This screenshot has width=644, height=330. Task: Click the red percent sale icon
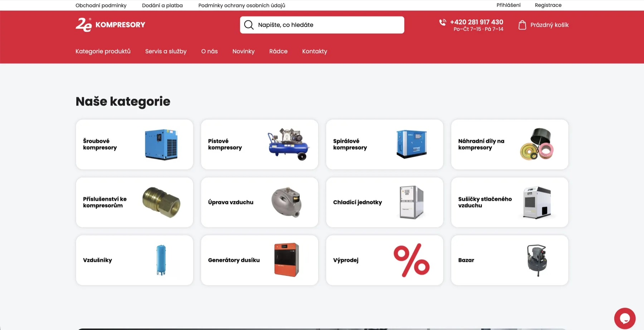pos(411,260)
